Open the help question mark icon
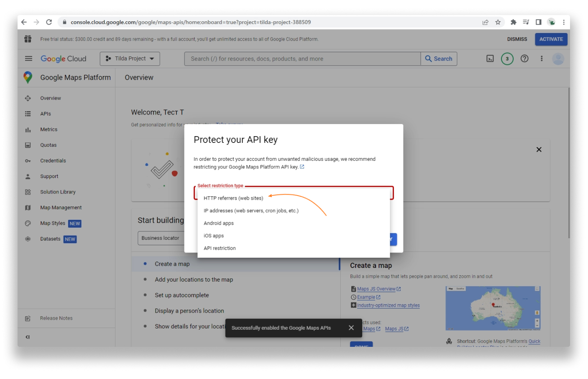This screenshot has width=588, height=379. click(x=524, y=59)
